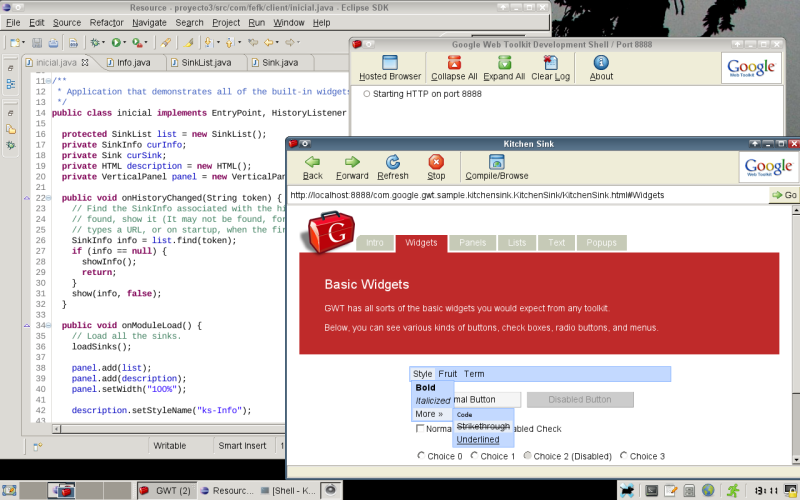Open the Panels tab in Kitchen Sink
The image size is (800, 500).
click(x=472, y=243)
